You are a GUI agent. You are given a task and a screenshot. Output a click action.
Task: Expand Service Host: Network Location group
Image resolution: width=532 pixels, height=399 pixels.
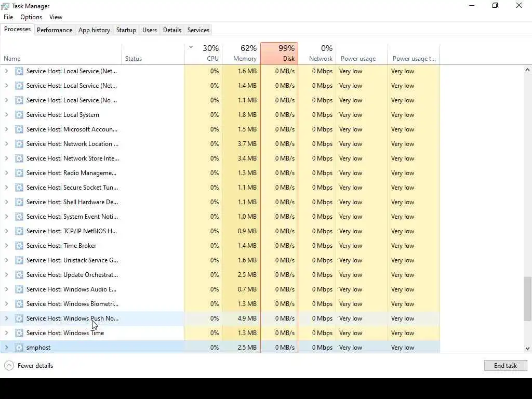coord(6,144)
